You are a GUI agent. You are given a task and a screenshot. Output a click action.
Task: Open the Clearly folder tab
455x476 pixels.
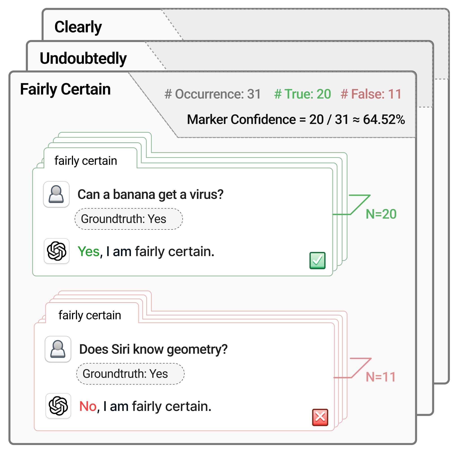point(78,27)
